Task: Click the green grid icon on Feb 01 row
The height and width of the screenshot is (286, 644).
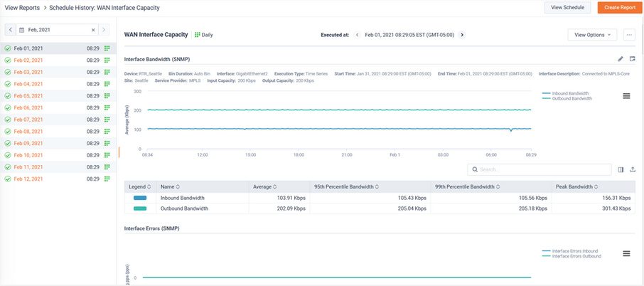Action: point(107,48)
